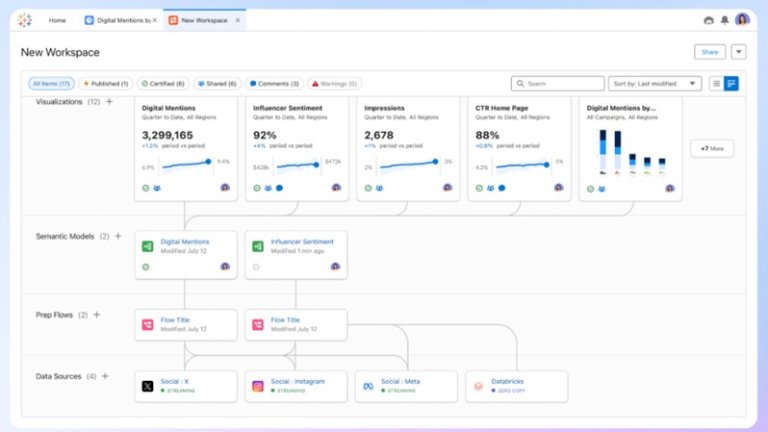The width and height of the screenshot is (768, 432).
Task: Click the Impressions trend line endpoint
Action: click(435, 162)
